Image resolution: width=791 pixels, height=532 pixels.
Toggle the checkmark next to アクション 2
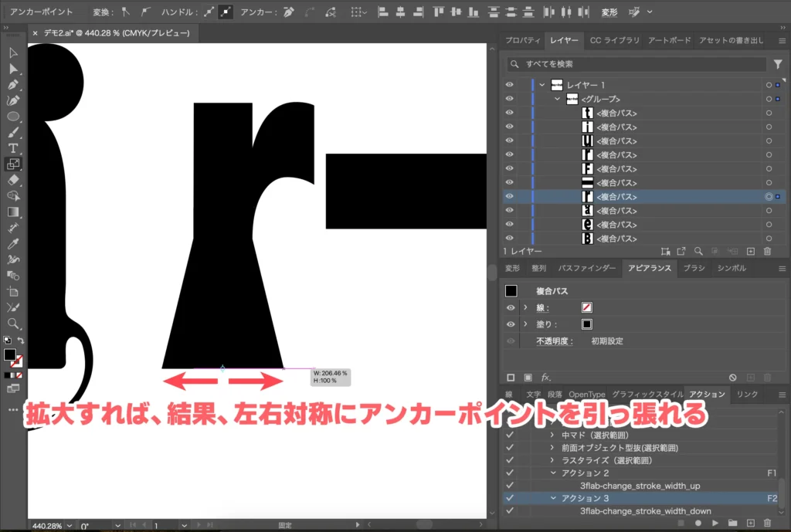(508, 473)
